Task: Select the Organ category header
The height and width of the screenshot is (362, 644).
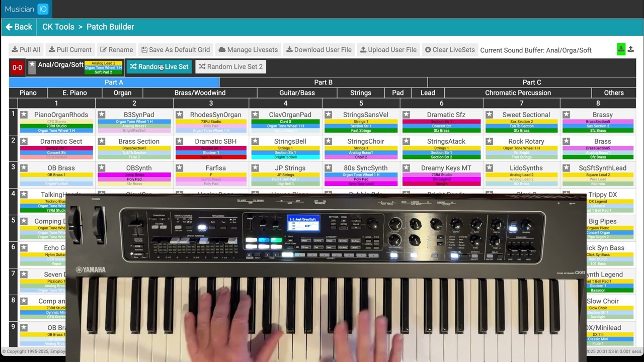Action: click(x=122, y=93)
